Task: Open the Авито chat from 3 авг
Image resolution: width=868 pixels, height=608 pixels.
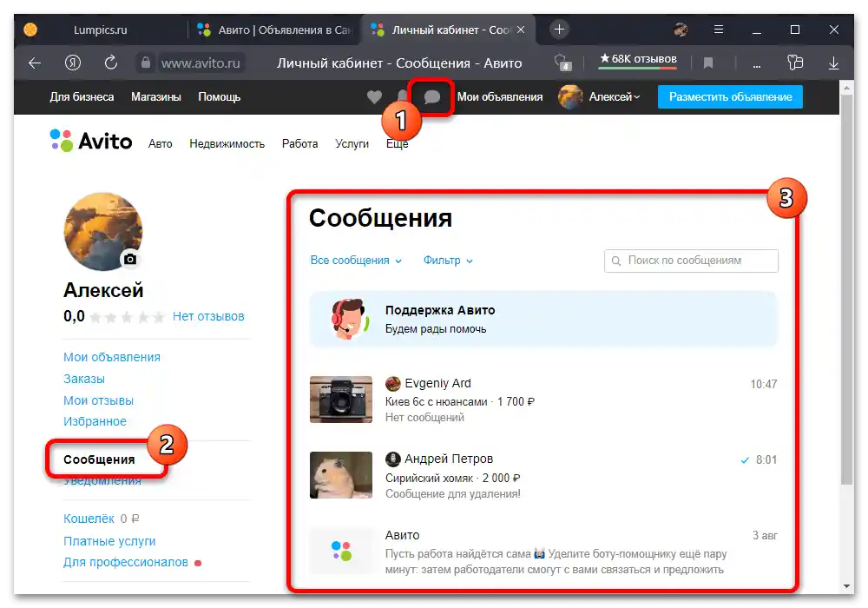Action: (543, 552)
